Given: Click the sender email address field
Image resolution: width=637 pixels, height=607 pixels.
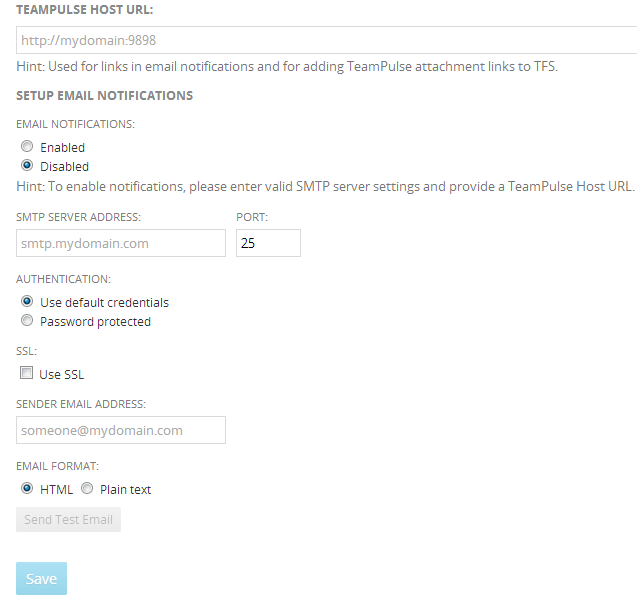Looking at the screenshot, I should pyautogui.click(x=121, y=430).
